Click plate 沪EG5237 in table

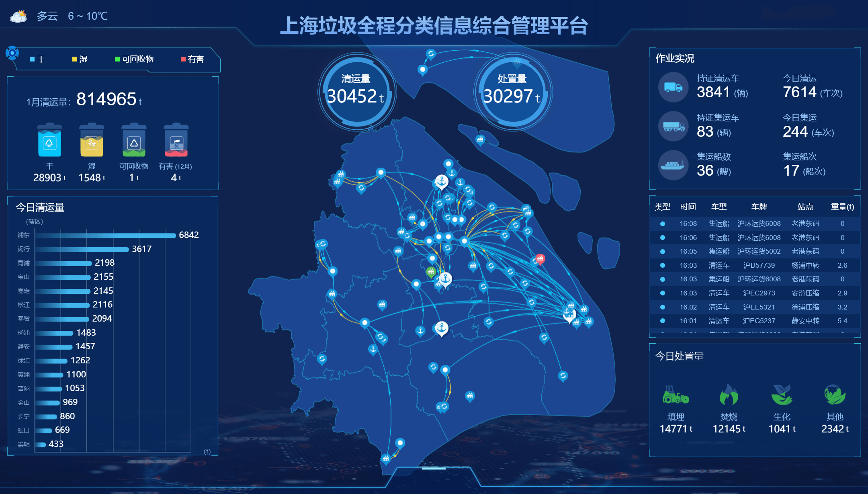759,321
